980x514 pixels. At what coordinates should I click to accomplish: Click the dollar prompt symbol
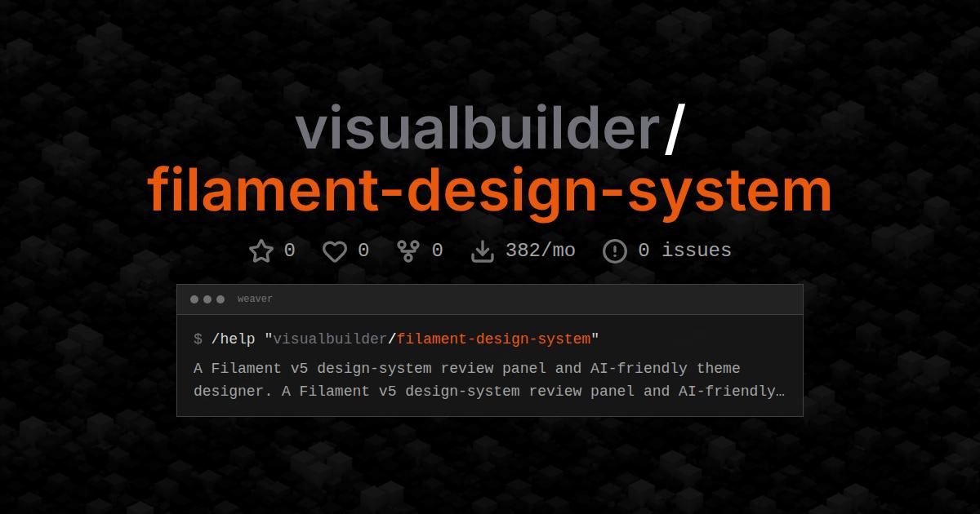click(x=198, y=339)
